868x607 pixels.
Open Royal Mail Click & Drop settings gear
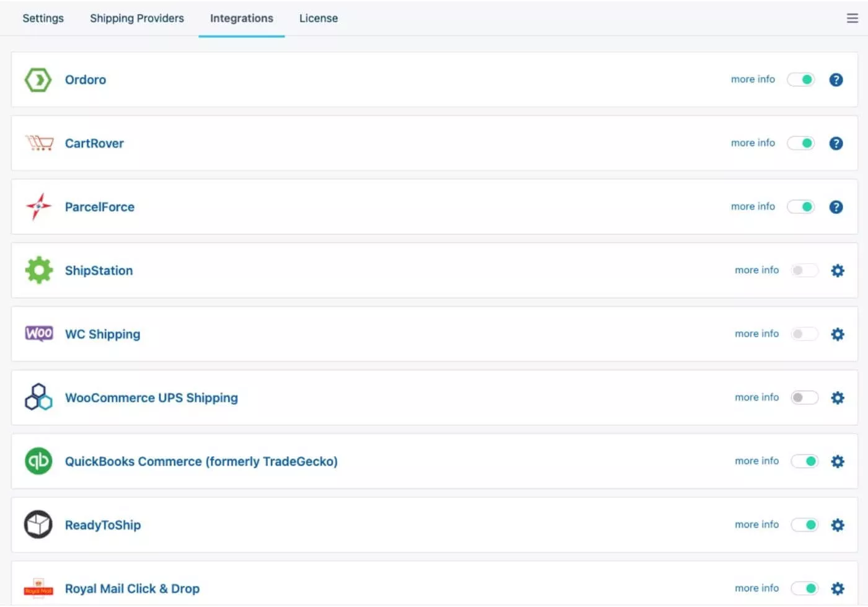coord(838,588)
